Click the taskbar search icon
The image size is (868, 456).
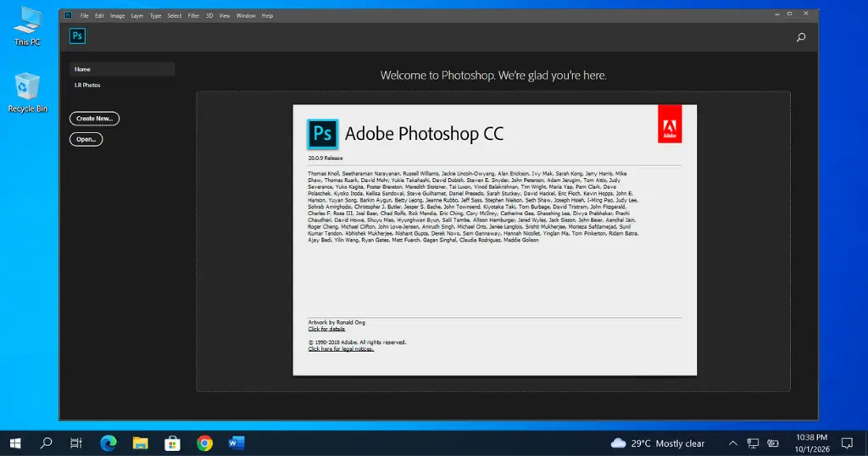click(x=47, y=442)
